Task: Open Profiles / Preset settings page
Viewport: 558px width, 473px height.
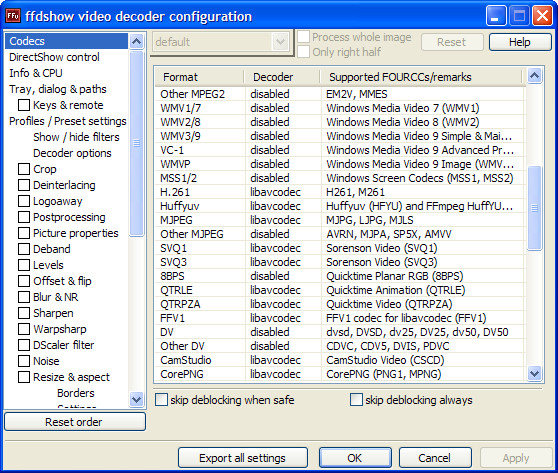Action: tap(68, 121)
